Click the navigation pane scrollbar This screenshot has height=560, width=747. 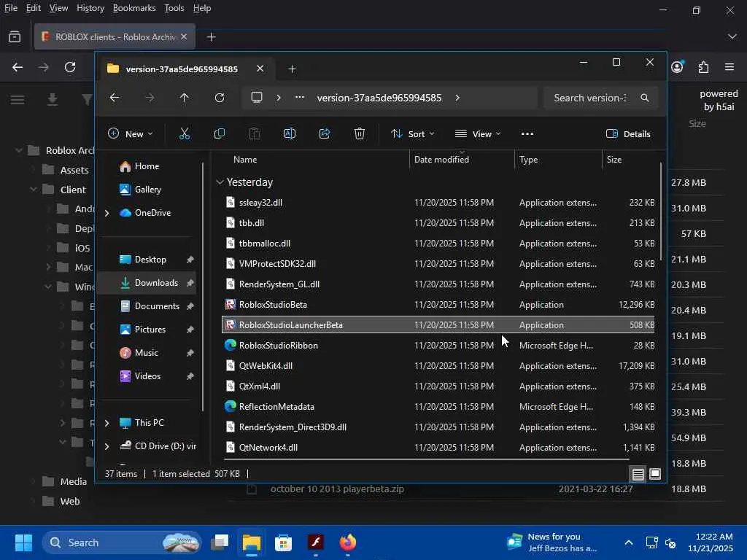coord(203,286)
